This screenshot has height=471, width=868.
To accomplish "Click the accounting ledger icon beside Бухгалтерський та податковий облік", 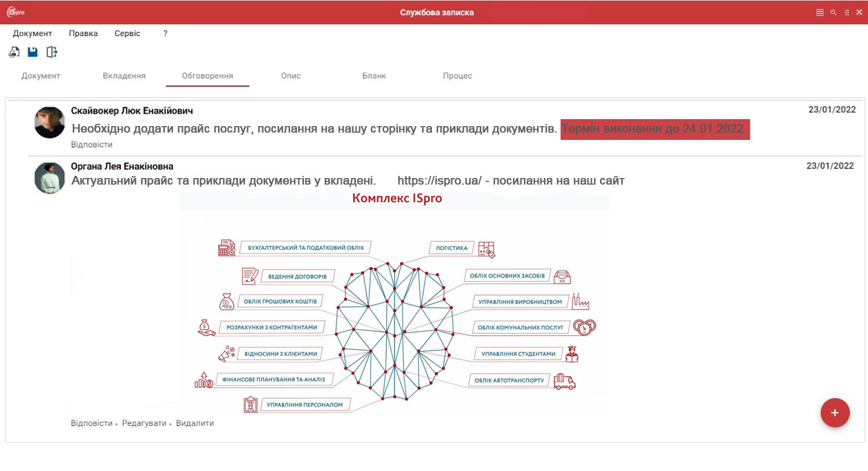I will [x=226, y=248].
